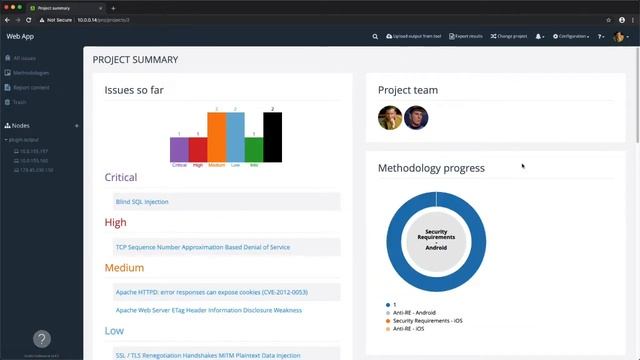Open the Configuration dropdown menu
Viewport: 640px width, 360px height.
click(x=571, y=36)
